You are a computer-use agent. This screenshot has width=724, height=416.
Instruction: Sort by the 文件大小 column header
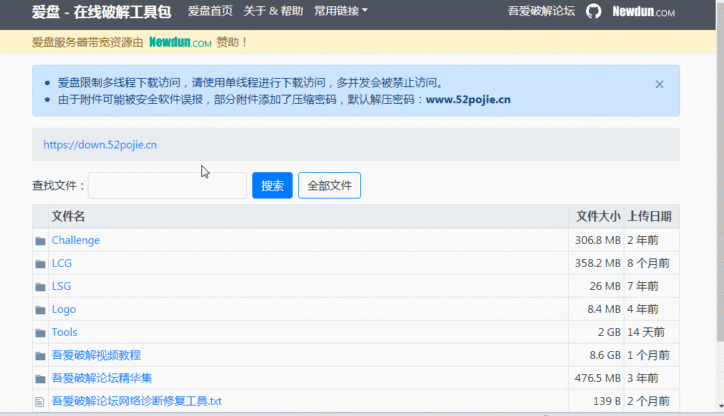pos(598,216)
